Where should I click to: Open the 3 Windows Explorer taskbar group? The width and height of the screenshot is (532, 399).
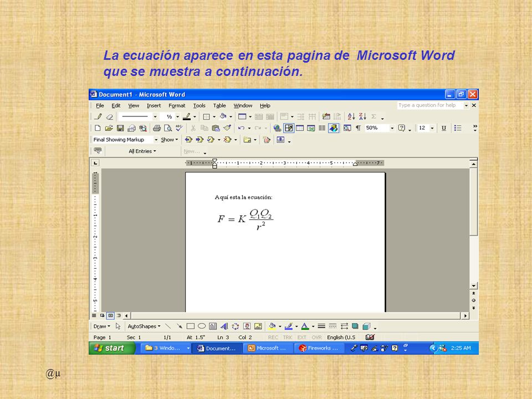165,348
